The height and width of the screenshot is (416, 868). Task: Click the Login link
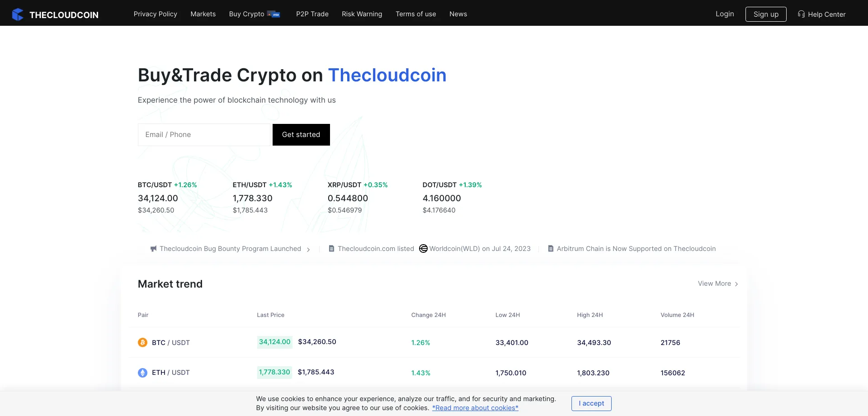tap(725, 14)
